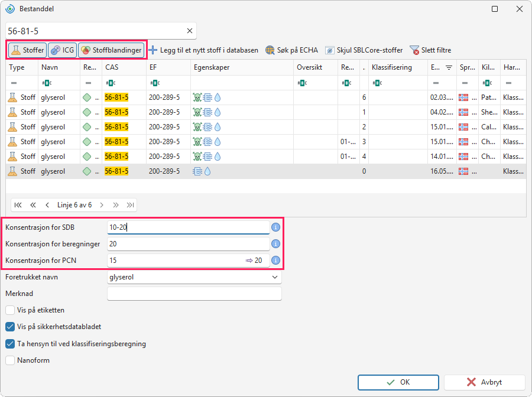Click info icon beside Konsentrasjon for SDB
532x397 pixels.
tap(276, 227)
